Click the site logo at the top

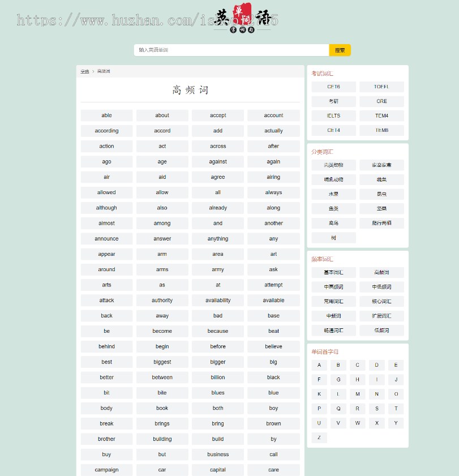tap(242, 18)
